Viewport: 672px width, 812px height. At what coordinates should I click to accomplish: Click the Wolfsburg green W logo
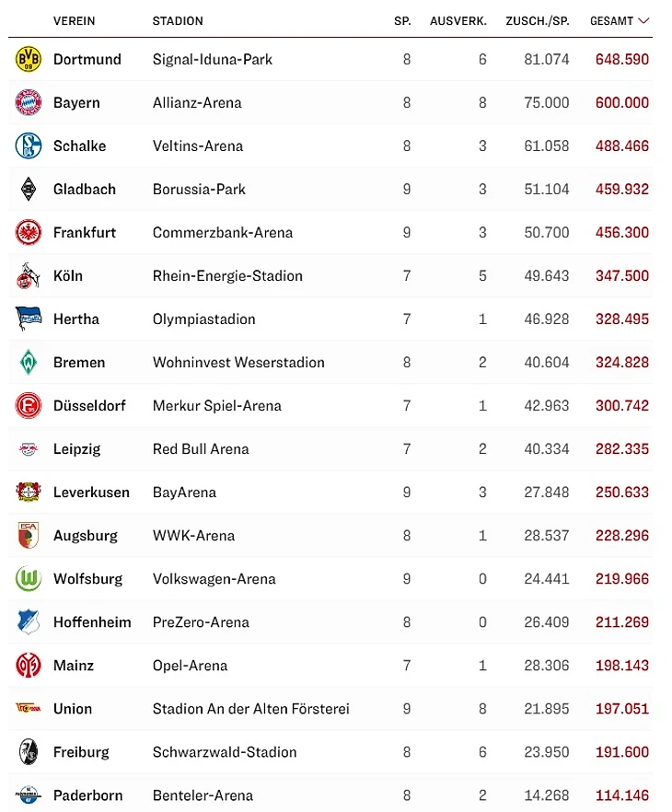click(29, 579)
